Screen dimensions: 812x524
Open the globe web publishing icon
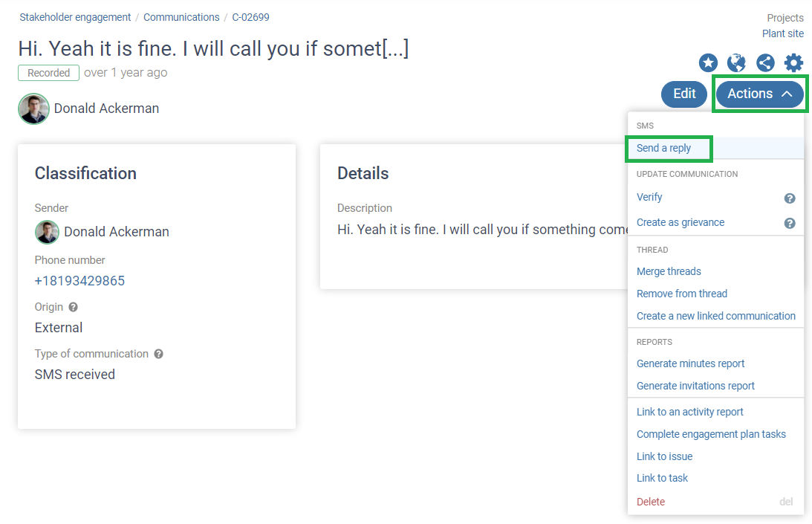[x=736, y=63]
